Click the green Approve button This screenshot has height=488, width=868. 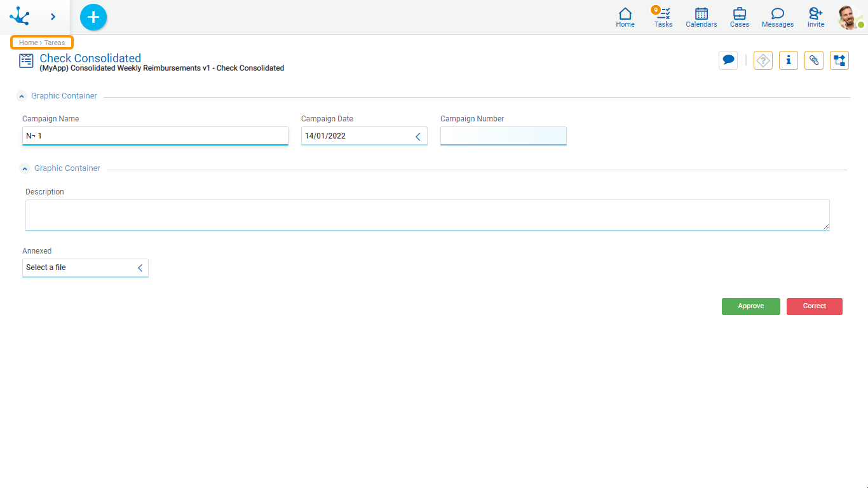(x=750, y=306)
